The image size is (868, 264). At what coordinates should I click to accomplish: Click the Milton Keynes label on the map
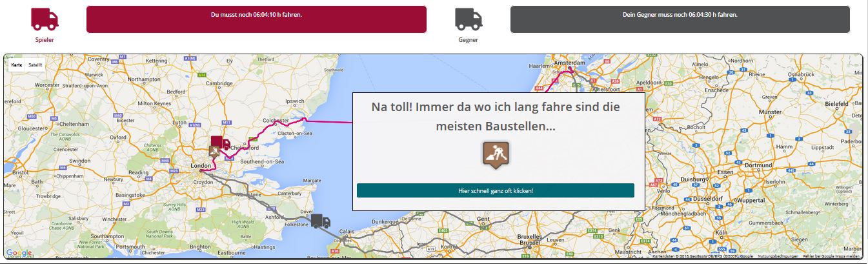[x=154, y=103]
